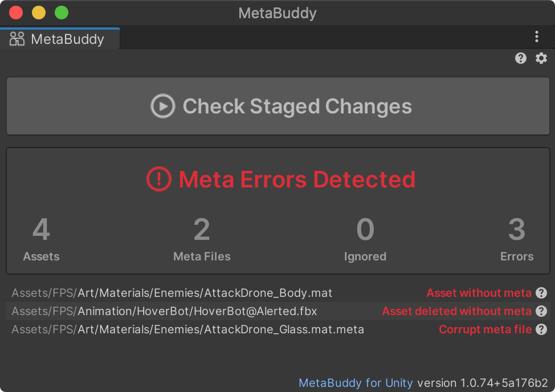Click the MetaBuddy tab people icon
Viewport: 555px width, 392px height.
click(x=17, y=39)
